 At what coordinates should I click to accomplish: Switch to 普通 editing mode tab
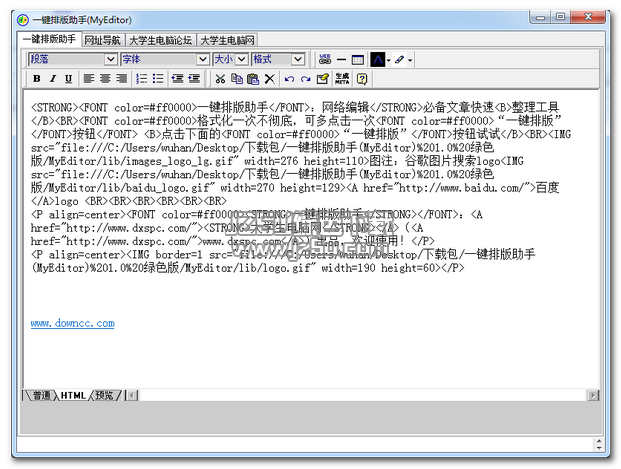tap(42, 395)
